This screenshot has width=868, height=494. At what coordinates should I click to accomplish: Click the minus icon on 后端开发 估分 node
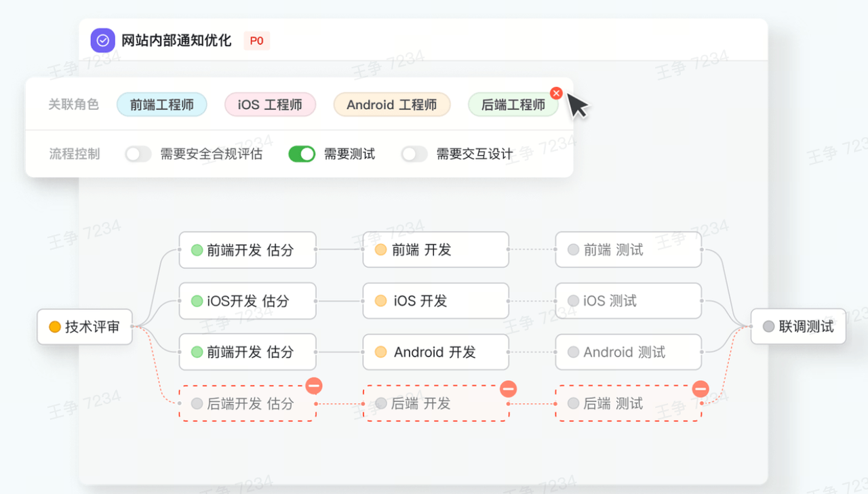coord(313,386)
